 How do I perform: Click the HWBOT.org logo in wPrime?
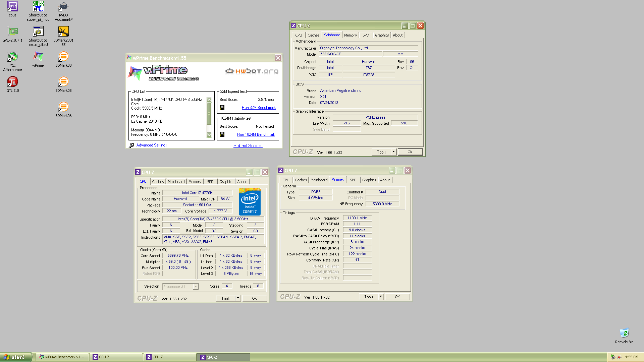(252, 71)
